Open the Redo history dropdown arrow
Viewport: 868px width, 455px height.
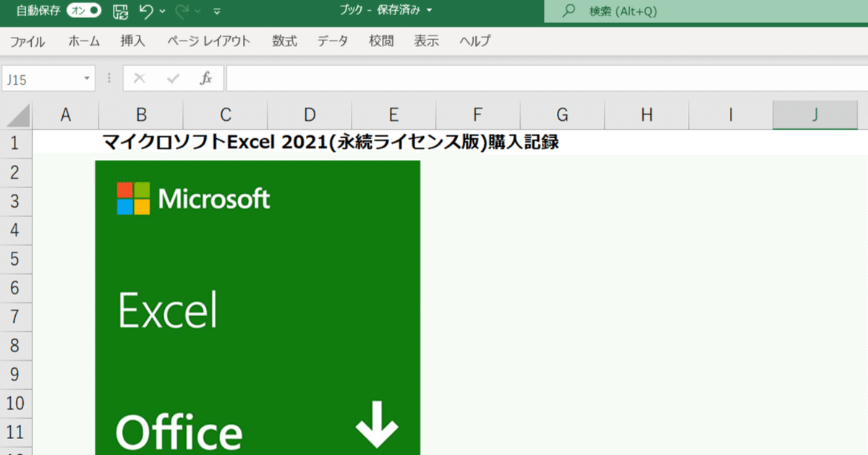tap(198, 12)
